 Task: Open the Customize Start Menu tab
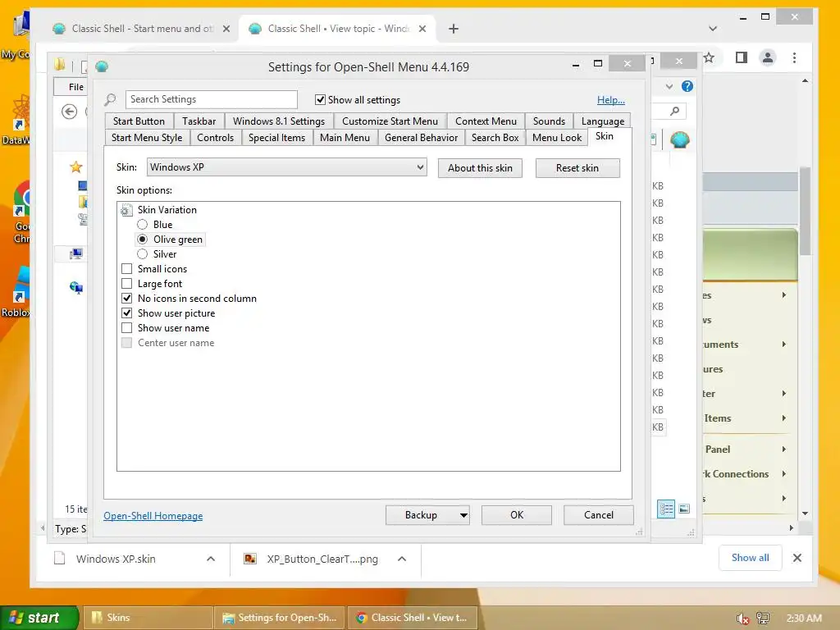pyautogui.click(x=390, y=121)
